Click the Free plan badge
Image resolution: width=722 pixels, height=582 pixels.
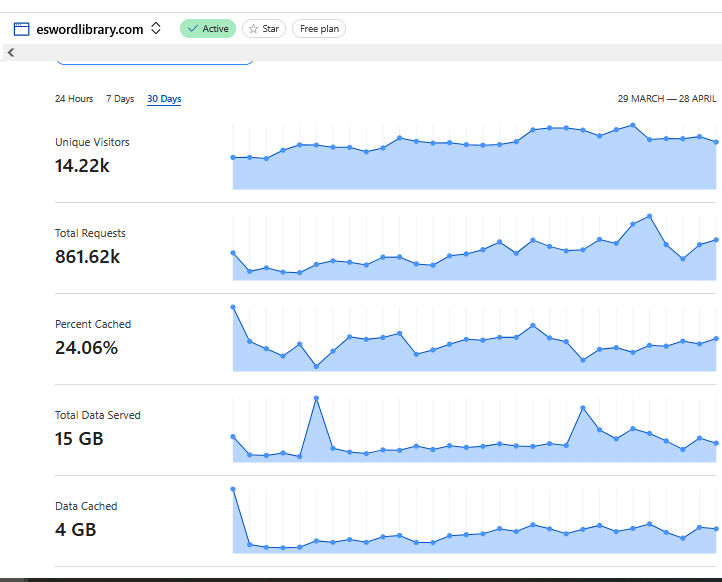[319, 29]
